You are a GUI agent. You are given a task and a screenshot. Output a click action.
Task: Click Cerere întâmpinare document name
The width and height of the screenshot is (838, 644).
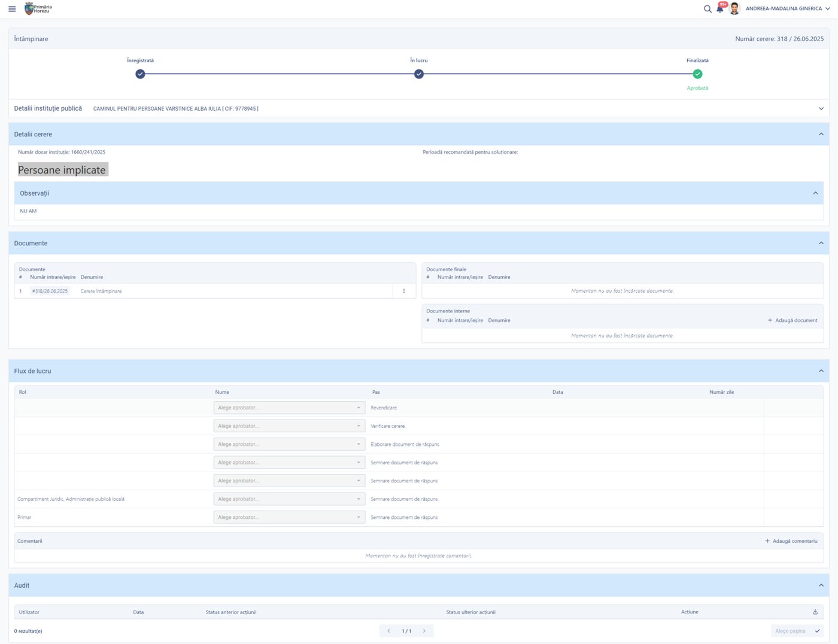(101, 291)
